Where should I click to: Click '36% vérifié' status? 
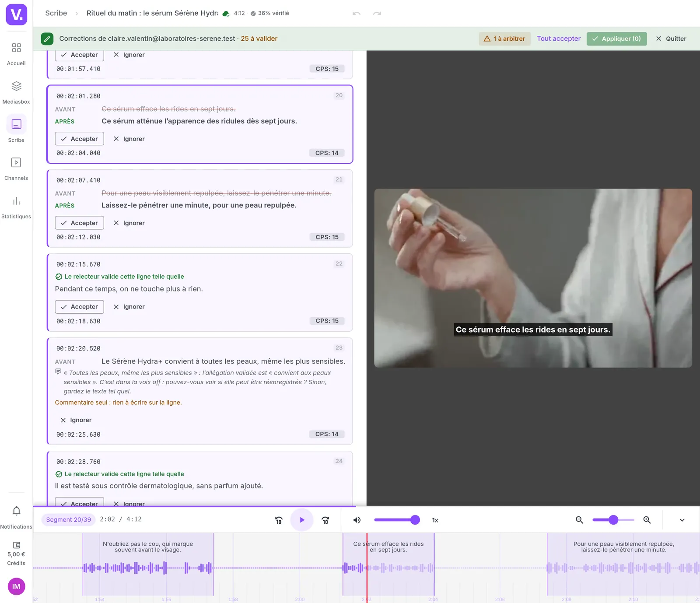270,13
